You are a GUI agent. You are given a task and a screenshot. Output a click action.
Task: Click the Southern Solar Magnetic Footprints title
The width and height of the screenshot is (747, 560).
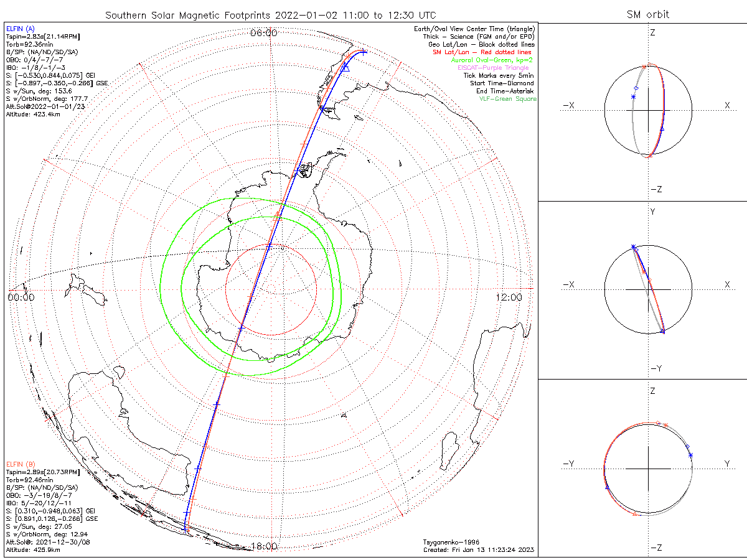pyautogui.click(x=270, y=14)
